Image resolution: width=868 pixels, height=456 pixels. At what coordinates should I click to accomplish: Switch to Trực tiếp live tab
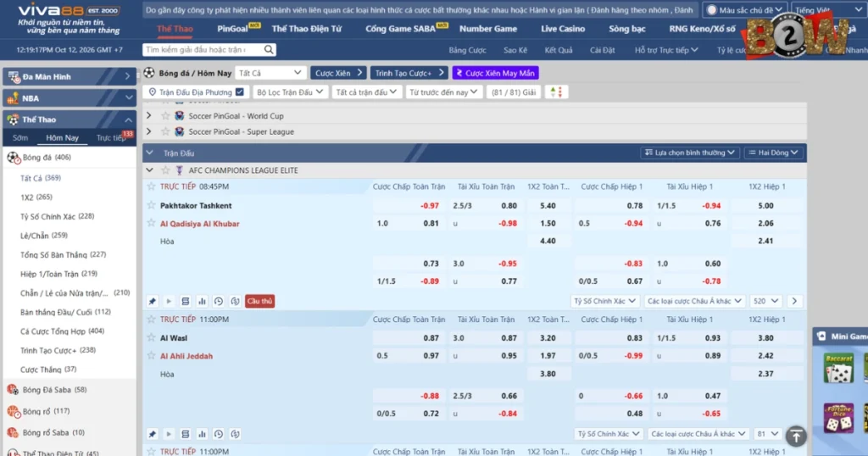(111, 138)
